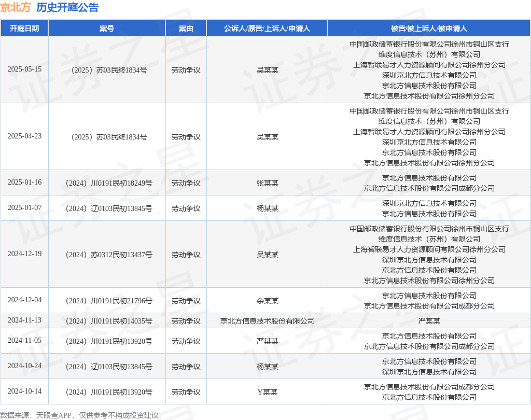Click defendant 严某某 in the 2024-11-13 row
The width and height of the screenshot is (531, 420).
tap(429, 321)
